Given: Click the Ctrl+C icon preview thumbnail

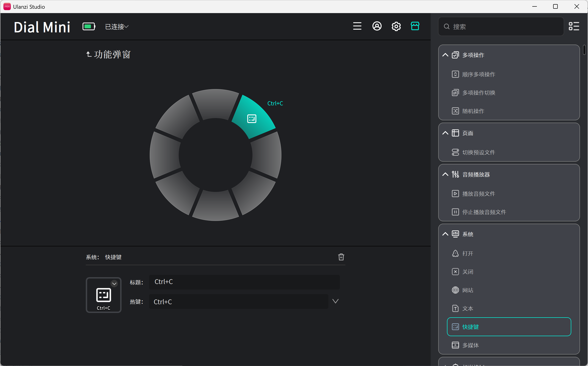Looking at the screenshot, I should click(103, 295).
